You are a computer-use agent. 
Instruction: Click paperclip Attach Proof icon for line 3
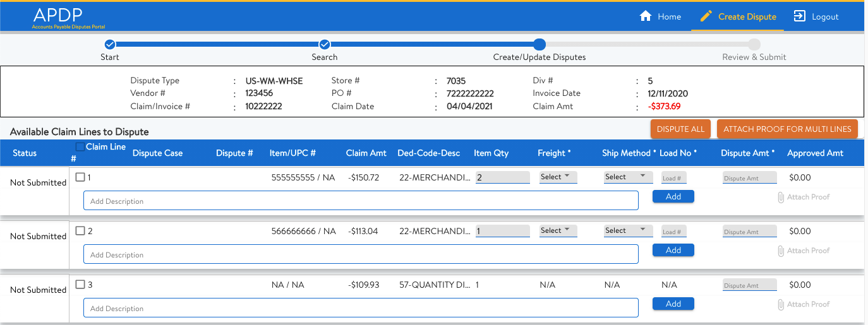[781, 304]
